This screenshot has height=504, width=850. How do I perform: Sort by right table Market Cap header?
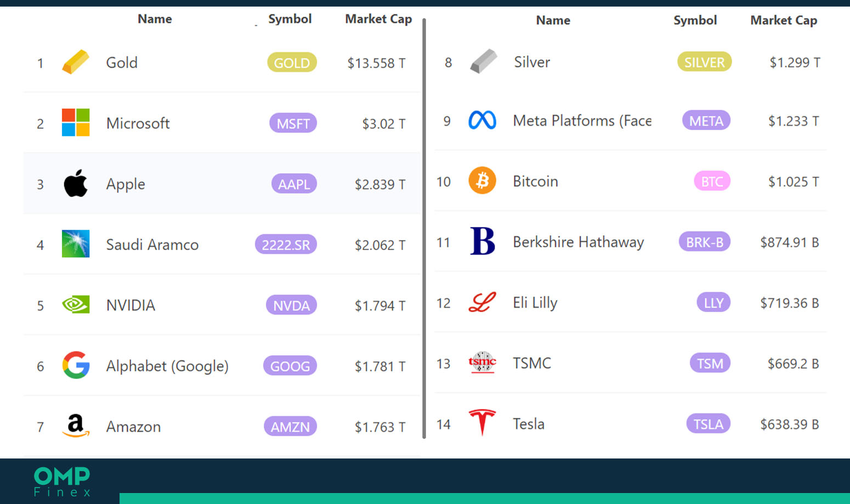(x=784, y=20)
